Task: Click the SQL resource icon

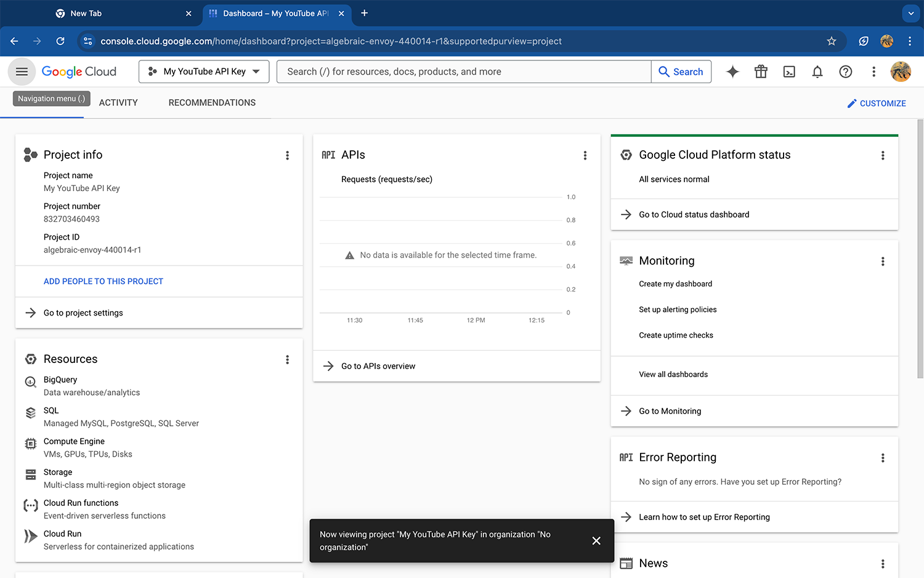Action: (30, 413)
